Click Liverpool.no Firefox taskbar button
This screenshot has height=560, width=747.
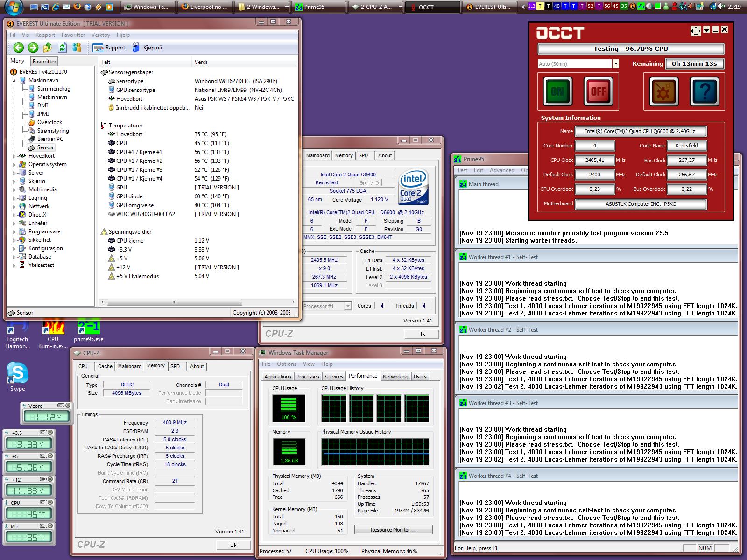tap(205, 7)
